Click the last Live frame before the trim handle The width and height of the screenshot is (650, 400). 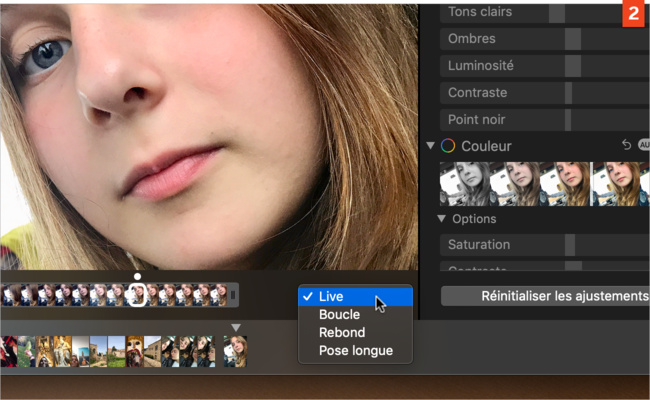pyautogui.click(x=218, y=295)
